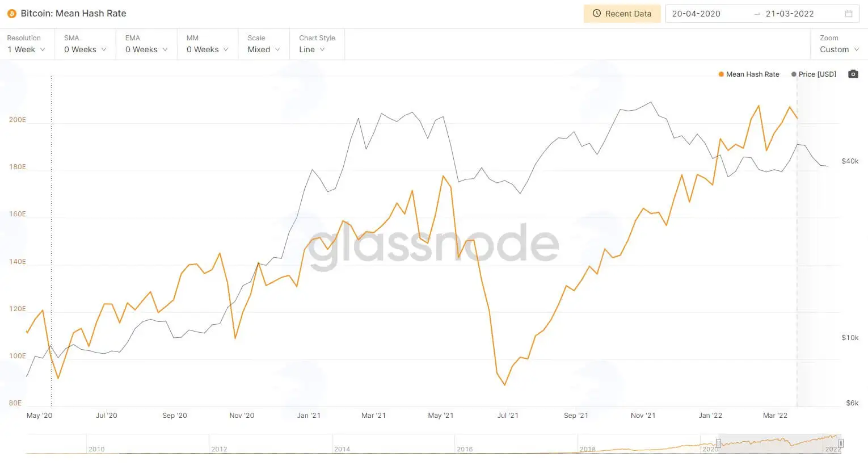This screenshot has height=465, width=868.
Task: Open the Zoom Custom dropdown
Action: 839,44
